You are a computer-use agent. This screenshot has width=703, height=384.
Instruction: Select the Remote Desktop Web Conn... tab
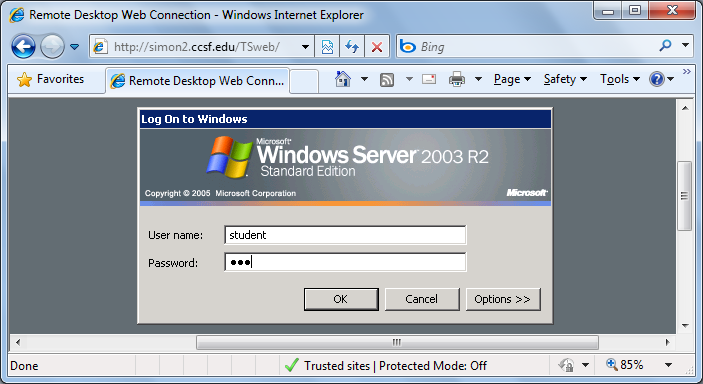(198, 81)
